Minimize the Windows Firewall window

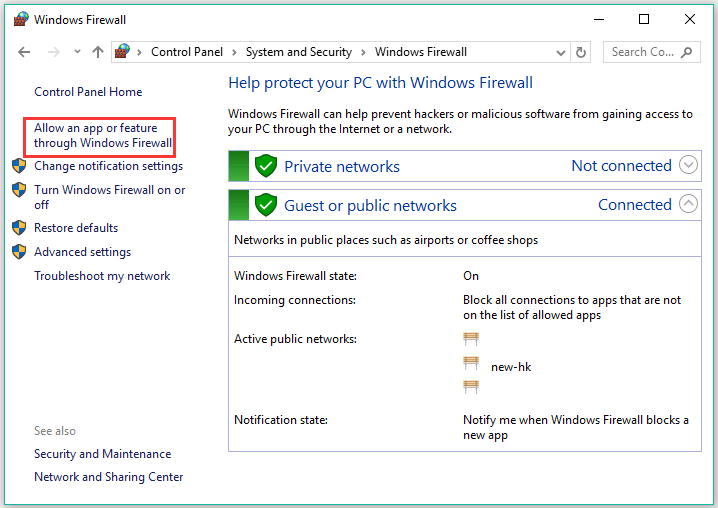click(x=599, y=19)
